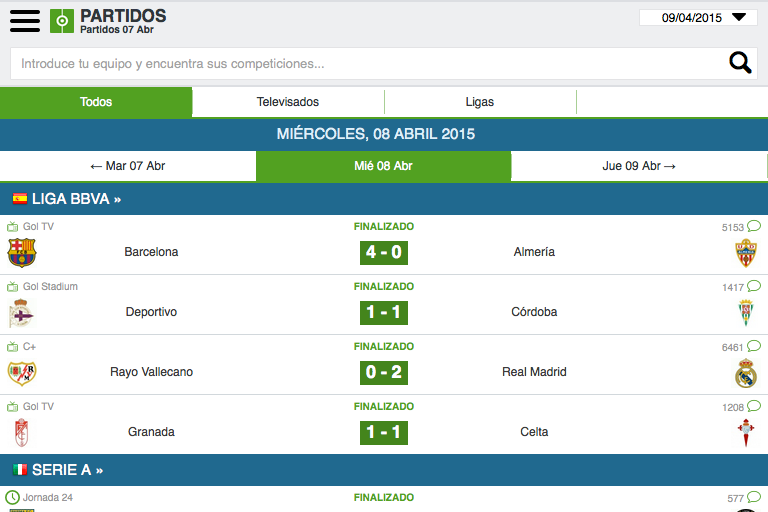Click the green pitch logo icon
This screenshot has width=768, height=512.
62,21
